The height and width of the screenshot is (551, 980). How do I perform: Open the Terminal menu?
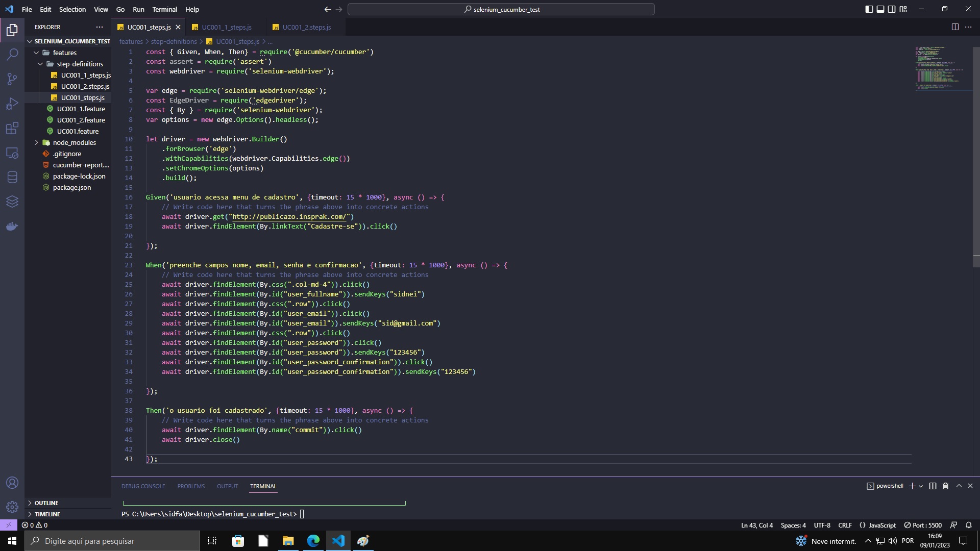[x=164, y=9]
